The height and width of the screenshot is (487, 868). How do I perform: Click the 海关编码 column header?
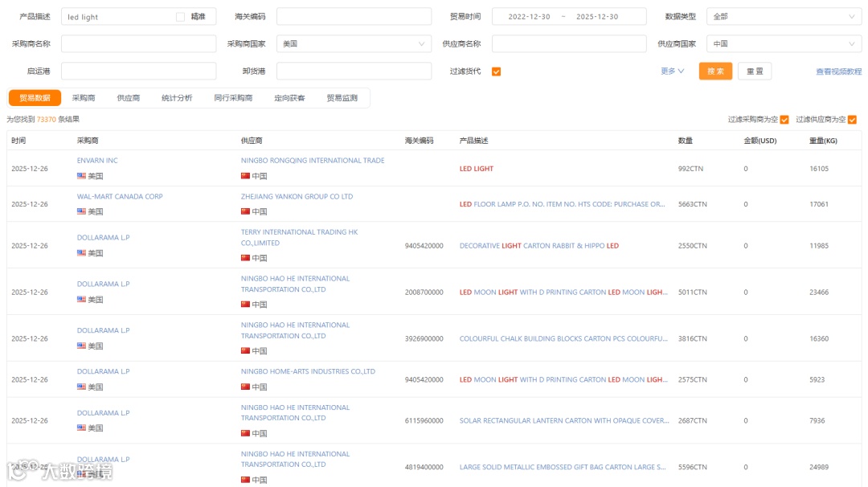pyautogui.click(x=419, y=141)
